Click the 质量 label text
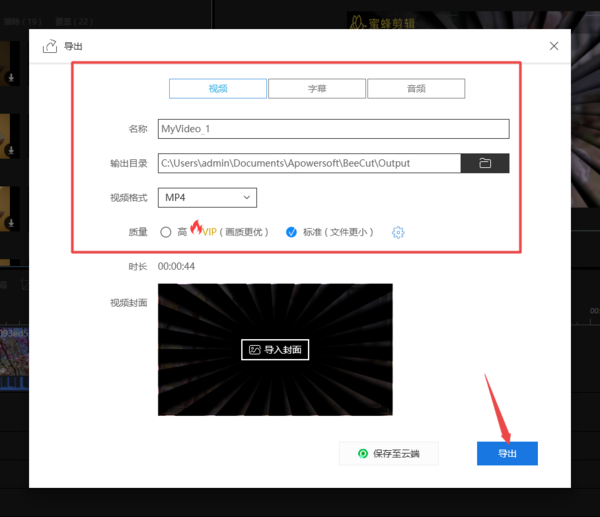 138,232
